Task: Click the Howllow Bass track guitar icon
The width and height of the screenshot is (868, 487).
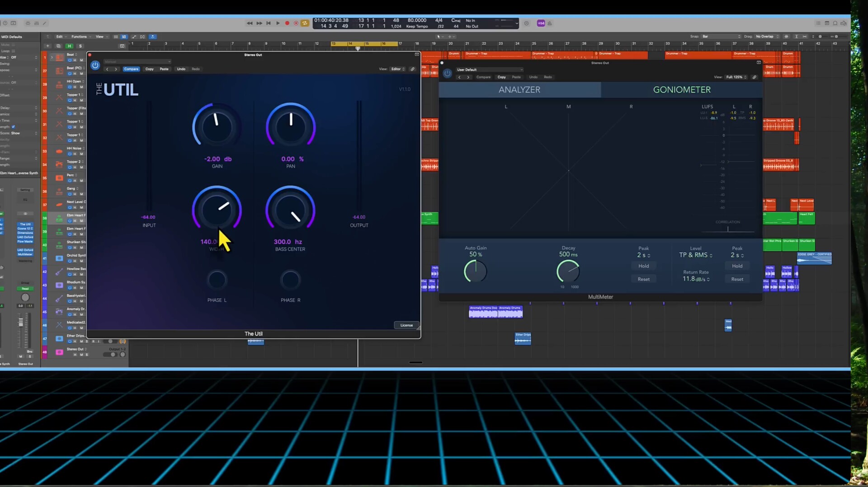Action: point(59,272)
